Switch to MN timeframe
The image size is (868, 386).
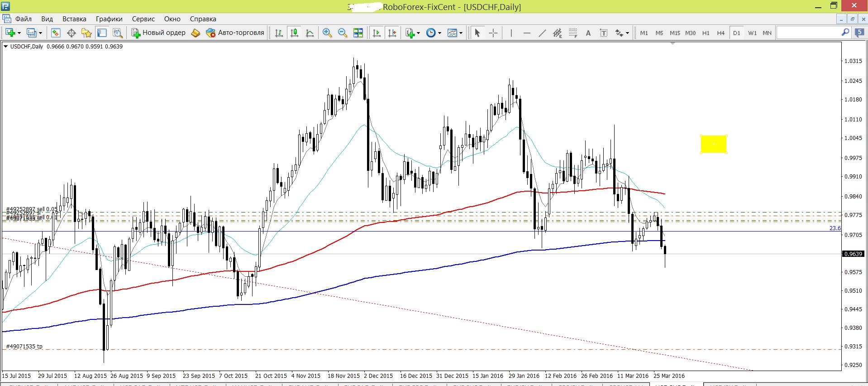tap(767, 33)
